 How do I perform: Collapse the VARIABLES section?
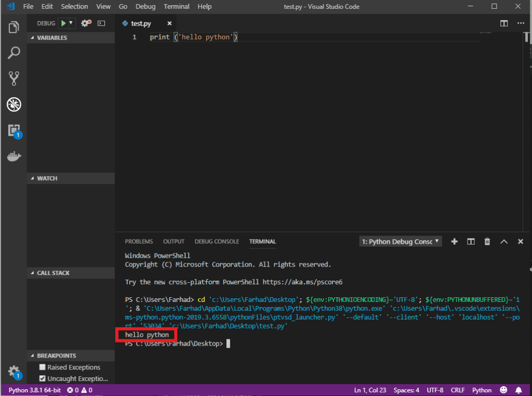(52, 38)
